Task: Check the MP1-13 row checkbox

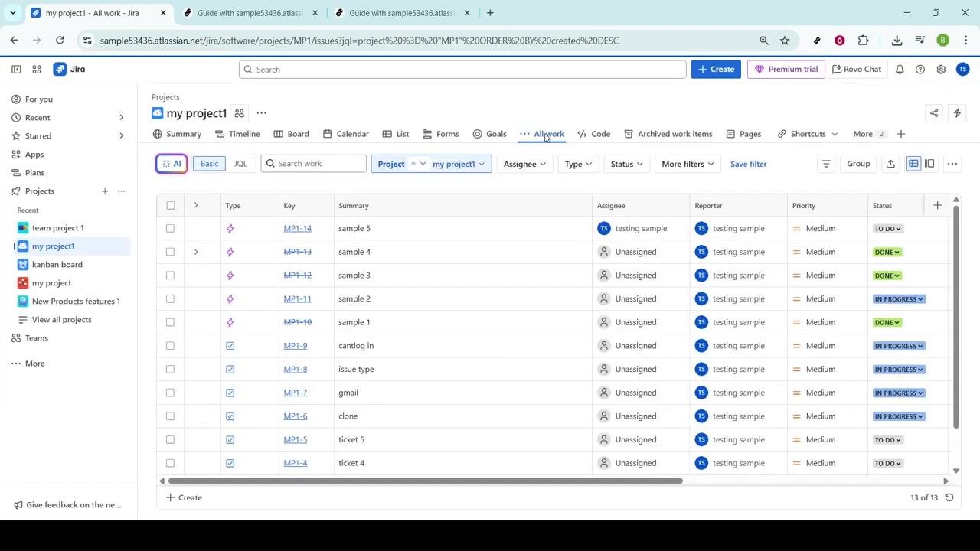Action: point(170,252)
